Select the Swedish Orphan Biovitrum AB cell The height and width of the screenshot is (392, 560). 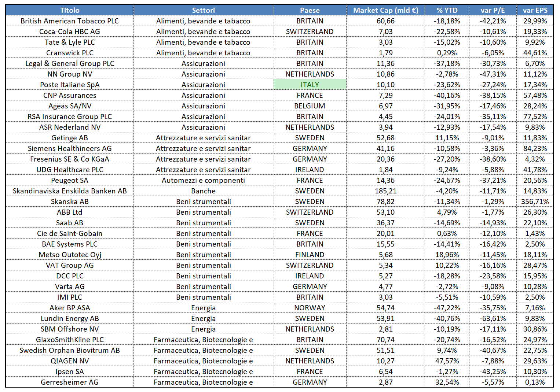pyautogui.click(x=70, y=350)
